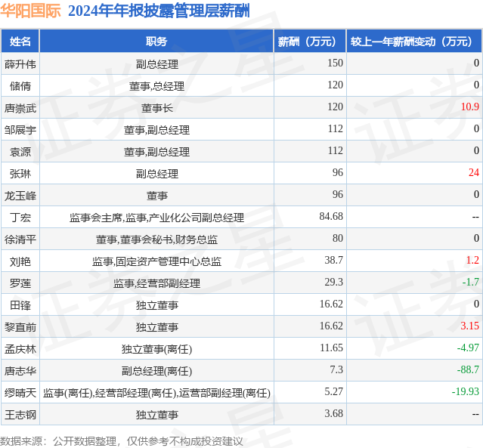Select the 较上一年薪酬变动(万元) column header
Screen dimensions: 483x448
click(x=414, y=42)
